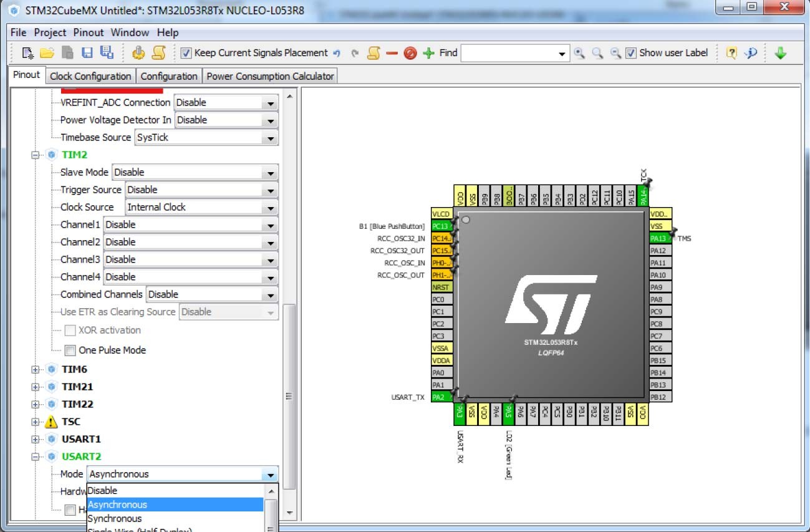The width and height of the screenshot is (810, 532).
Task: Click the red minus icon in the toolbar
Action: pyautogui.click(x=392, y=53)
